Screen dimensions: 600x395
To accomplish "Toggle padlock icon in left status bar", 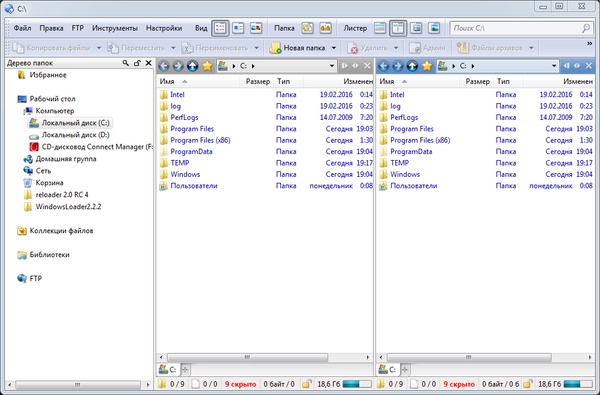I will (x=306, y=384).
